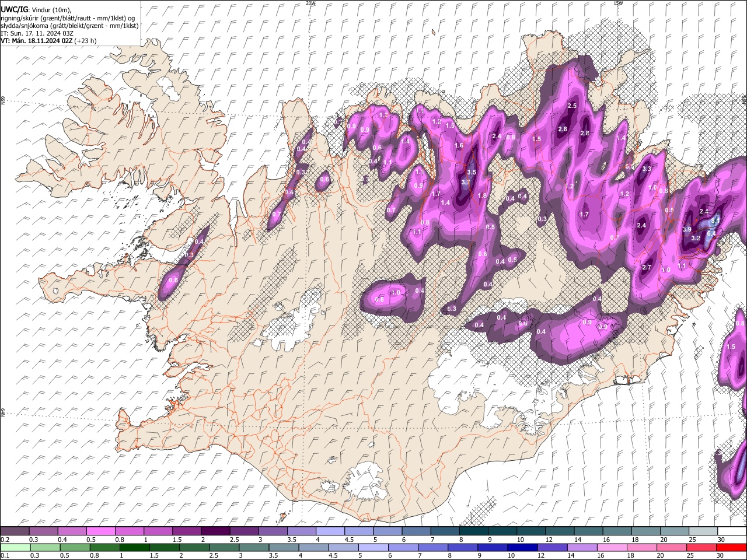Click the darkest purple 2 swatch in snow scale
This screenshot has height=560, width=747.
pyautogui.click(x=215, y=531)
